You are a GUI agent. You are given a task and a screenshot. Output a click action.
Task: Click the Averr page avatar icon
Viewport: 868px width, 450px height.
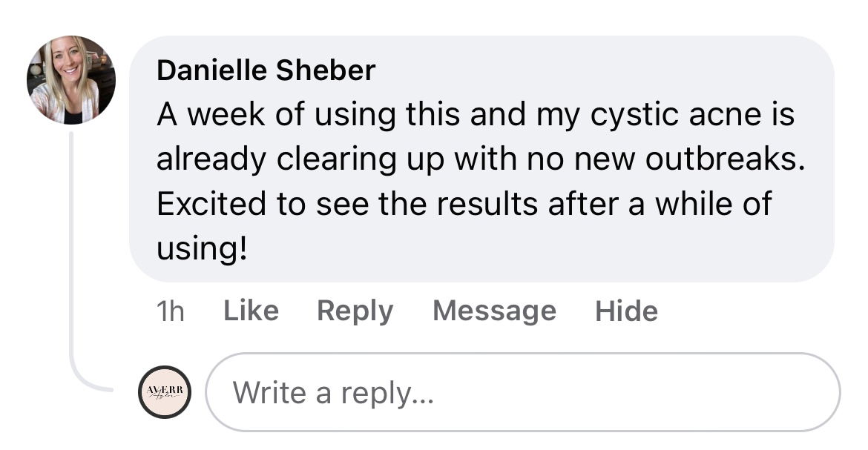165,392
